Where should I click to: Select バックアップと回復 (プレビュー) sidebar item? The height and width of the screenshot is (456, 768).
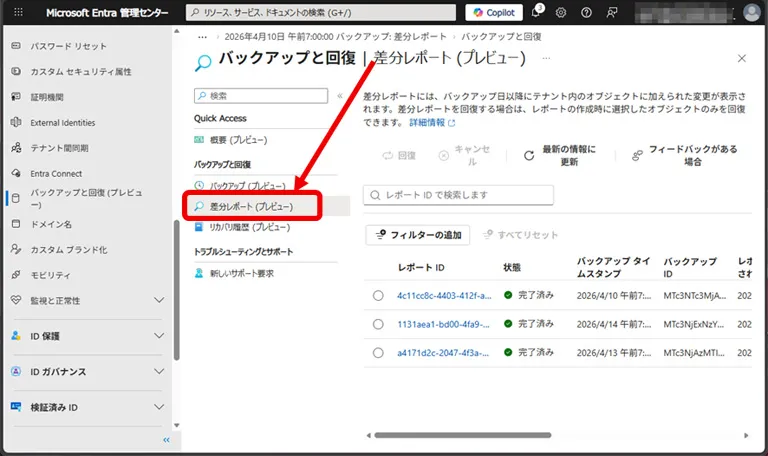coord(86,198)
